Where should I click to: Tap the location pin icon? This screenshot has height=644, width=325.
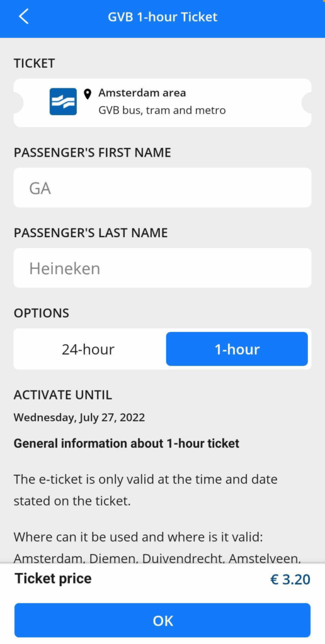87,94
